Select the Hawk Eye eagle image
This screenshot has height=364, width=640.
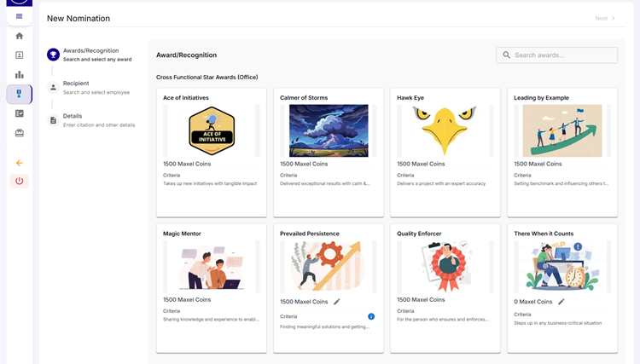pos(445,130)
